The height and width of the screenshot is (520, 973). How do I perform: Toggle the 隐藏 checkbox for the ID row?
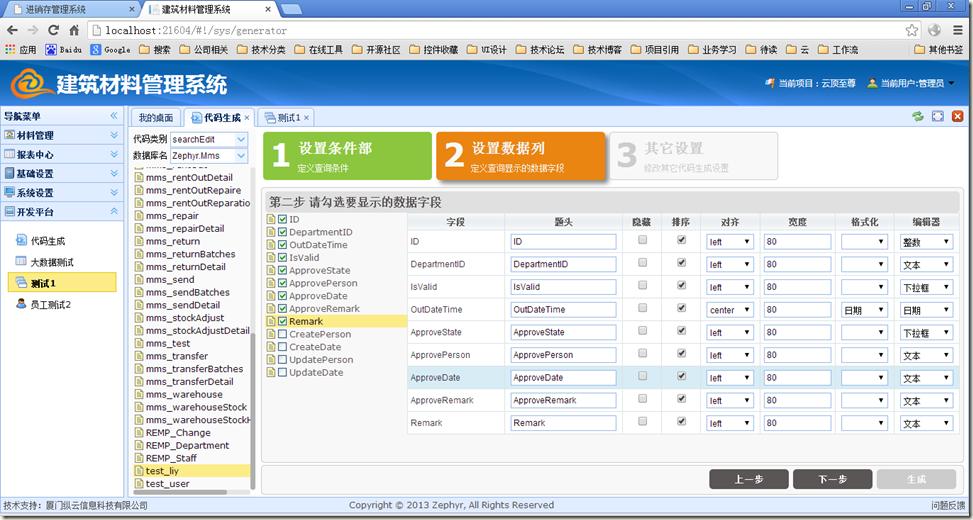[x=643, y=240]
